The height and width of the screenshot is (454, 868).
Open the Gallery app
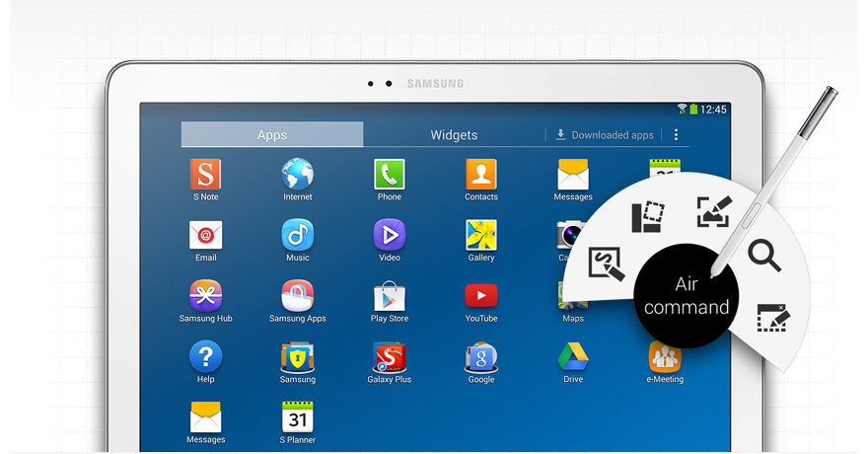pyautogui.click(x=481, y=236)
